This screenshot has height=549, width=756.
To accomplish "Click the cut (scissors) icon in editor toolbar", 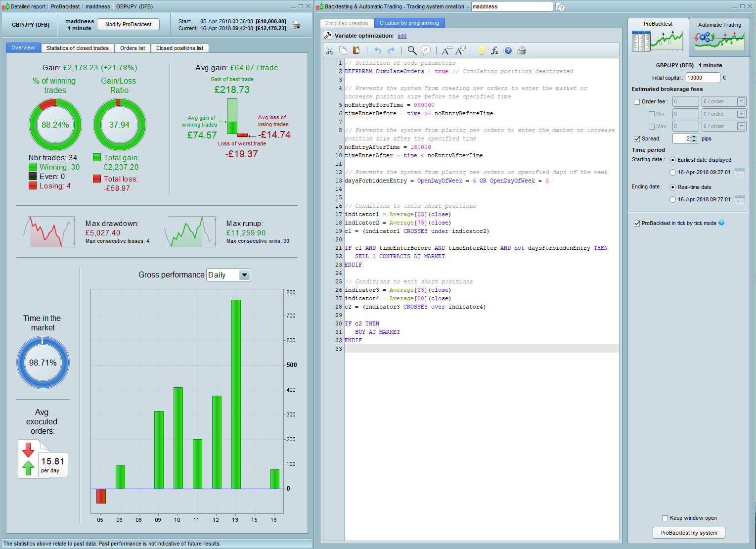I will click(x=330, y=51).
